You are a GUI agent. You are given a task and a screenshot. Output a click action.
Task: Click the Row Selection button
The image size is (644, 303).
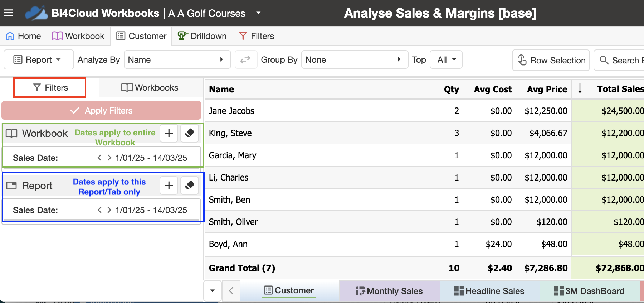[551, 60]
